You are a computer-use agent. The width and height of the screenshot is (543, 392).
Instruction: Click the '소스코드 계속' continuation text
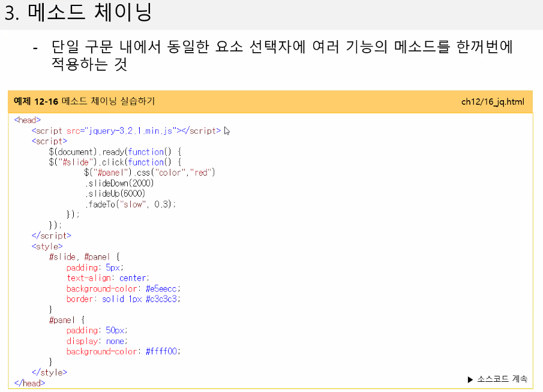502,379
